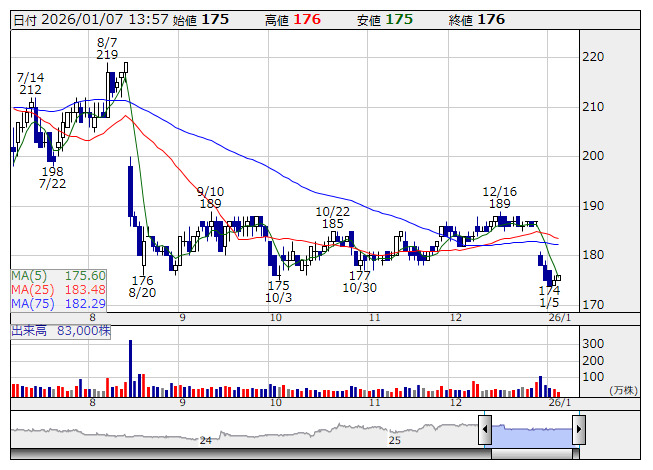Click the latest white candlestick near 176
Screen dimensions: 653x470
558,278
